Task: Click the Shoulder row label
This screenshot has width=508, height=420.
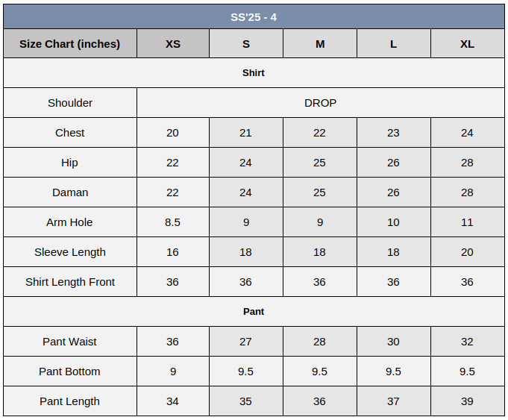Action: point(70,103)
